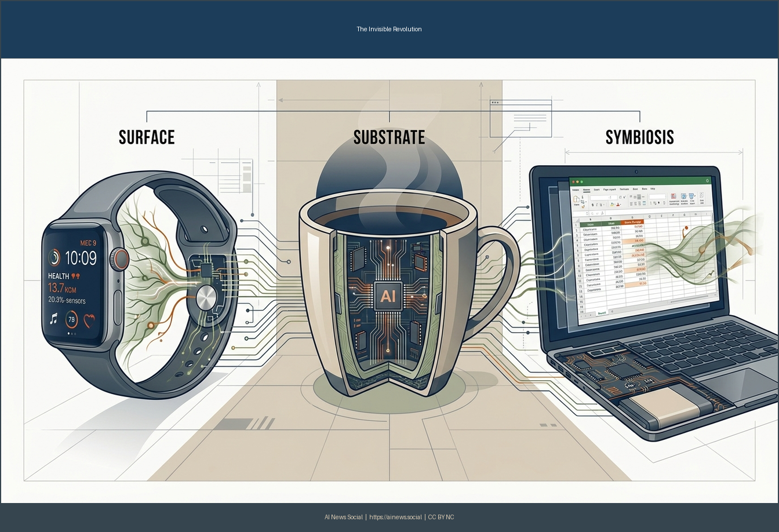Image resolution: width=779 pixels, height=532 pixels.
Task: Click the number format box in ribbon
Action: point(656,197)
